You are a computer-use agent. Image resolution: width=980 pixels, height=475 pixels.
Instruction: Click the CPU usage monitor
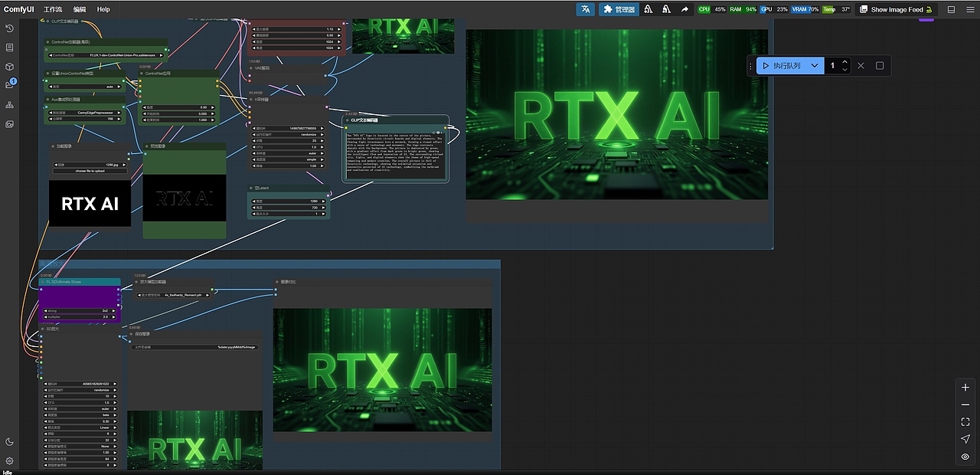(x=711, y=9)
